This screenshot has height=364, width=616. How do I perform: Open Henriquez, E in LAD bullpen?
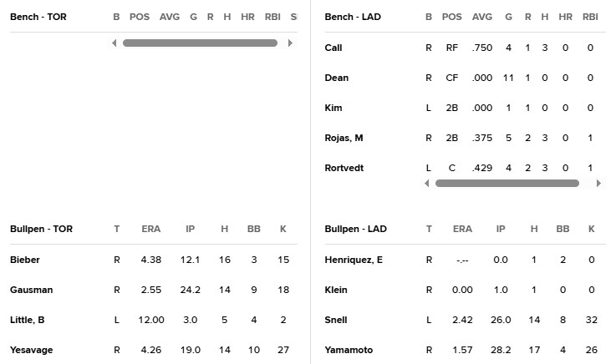[354, 260]
